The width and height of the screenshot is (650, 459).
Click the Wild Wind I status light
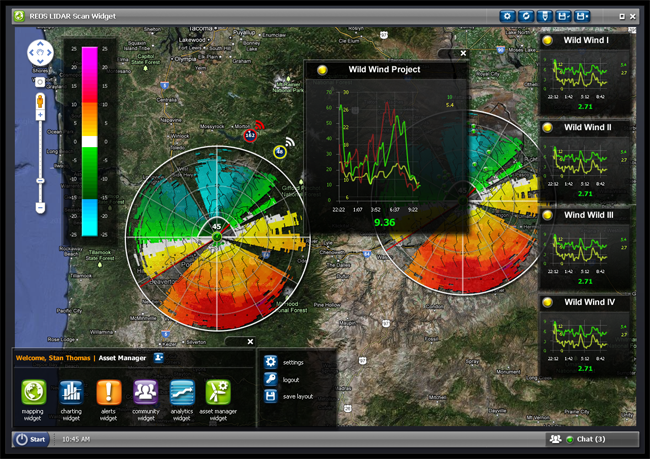[x=548, y=41]
